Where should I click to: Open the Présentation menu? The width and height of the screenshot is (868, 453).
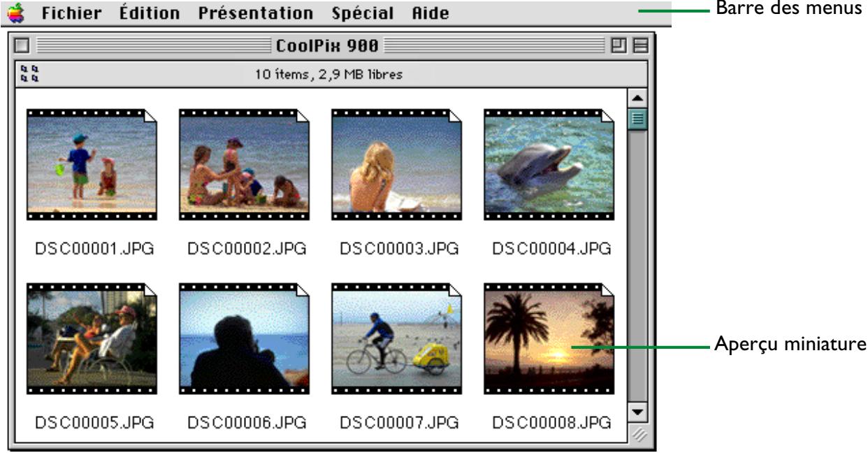point(255,13)
